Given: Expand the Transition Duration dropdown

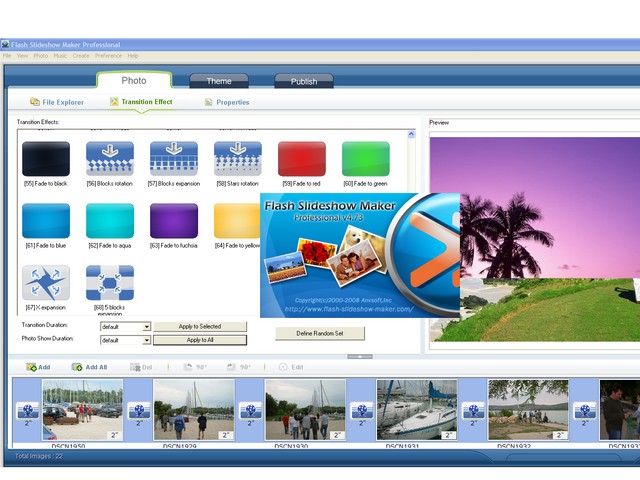Looking at the screenshot, I should 147,327.
